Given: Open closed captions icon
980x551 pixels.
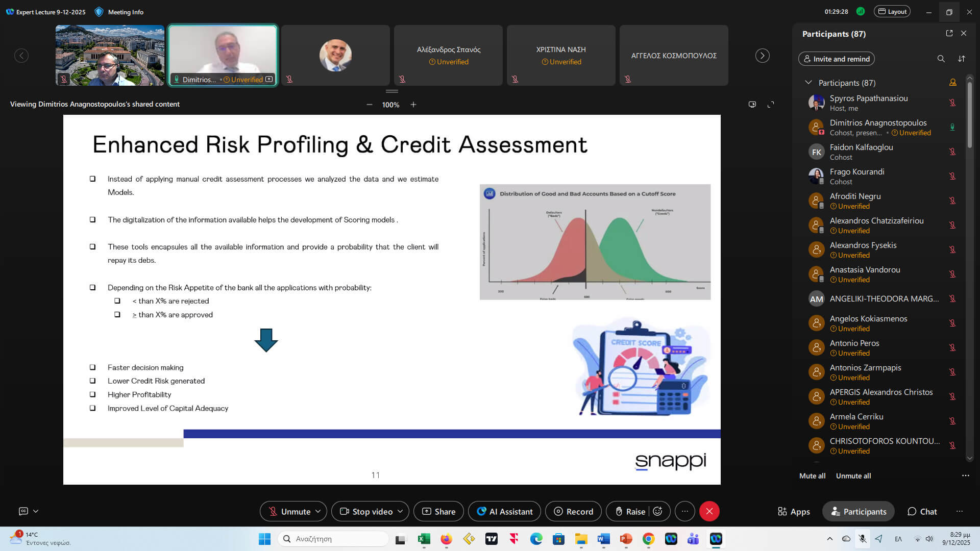Looking at the screenshot, I should coord(23,511).
